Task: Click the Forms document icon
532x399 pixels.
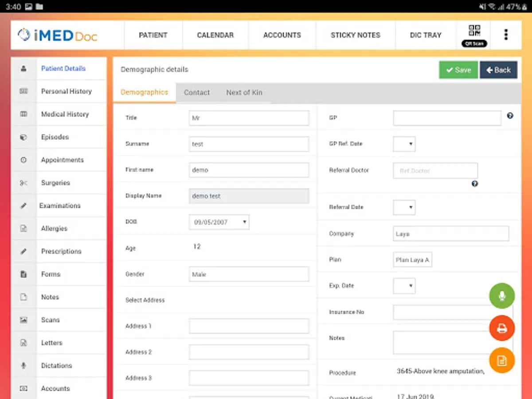Action: (23, 274)
